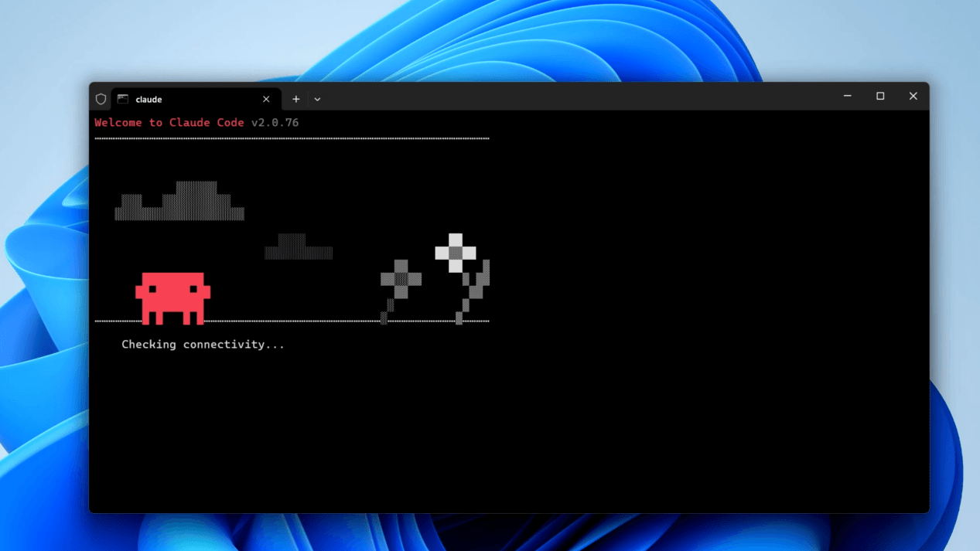Click the terminal icon on the claude tab
This screenshot has width=980, height=551.
click(123, 99)
